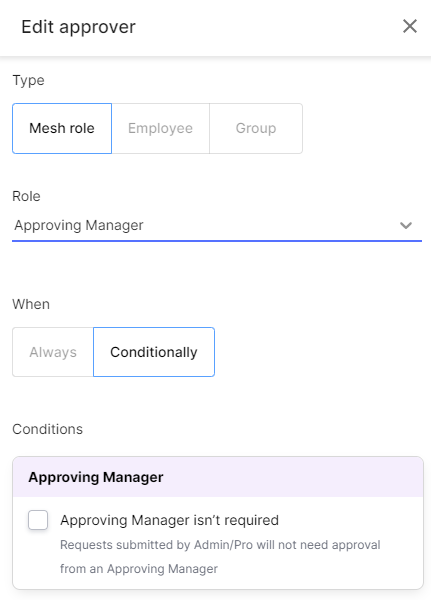Click the "Approving Manager isn't required" label text
The height and width of the screenshot is (600, 431).
(170, 520)
